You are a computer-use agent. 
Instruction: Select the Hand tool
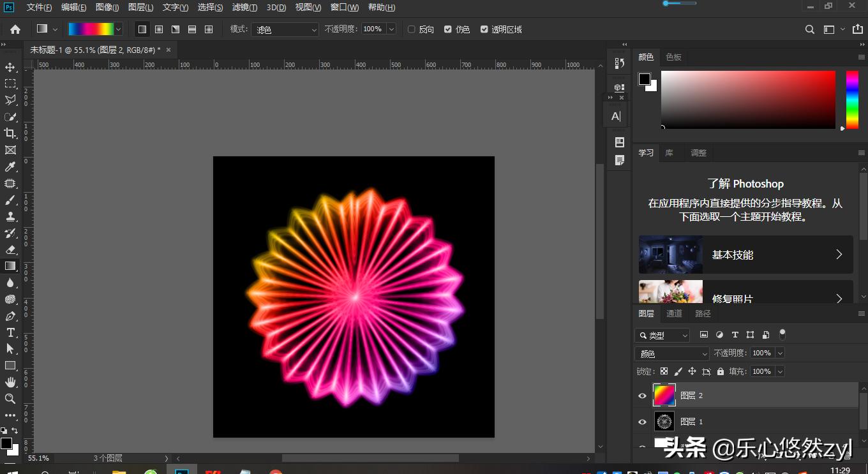(x=10, y=382)
